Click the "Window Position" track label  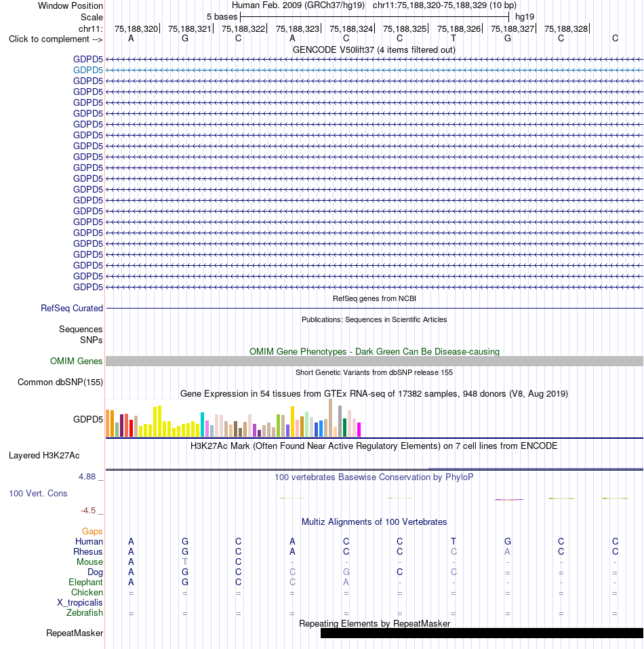71,6
